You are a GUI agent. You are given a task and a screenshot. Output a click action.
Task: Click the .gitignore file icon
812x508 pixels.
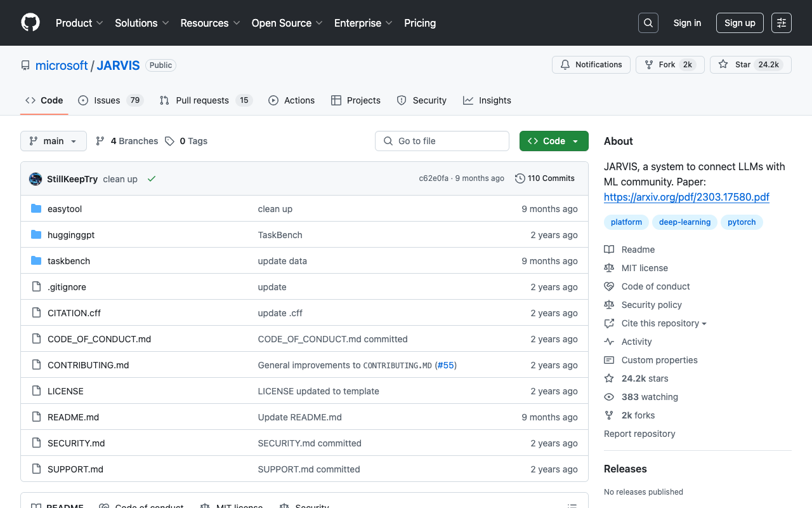click(36, 287)
